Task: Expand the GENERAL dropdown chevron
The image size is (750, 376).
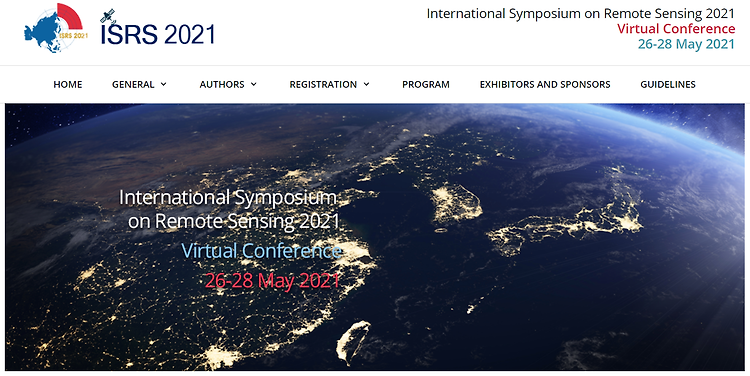Action: pos(164,84)
